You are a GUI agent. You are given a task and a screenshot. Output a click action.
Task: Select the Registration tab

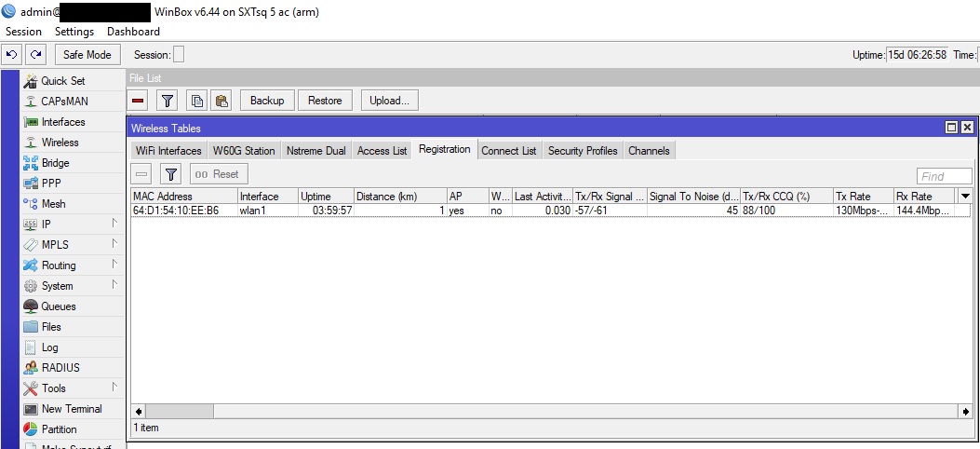444,149
